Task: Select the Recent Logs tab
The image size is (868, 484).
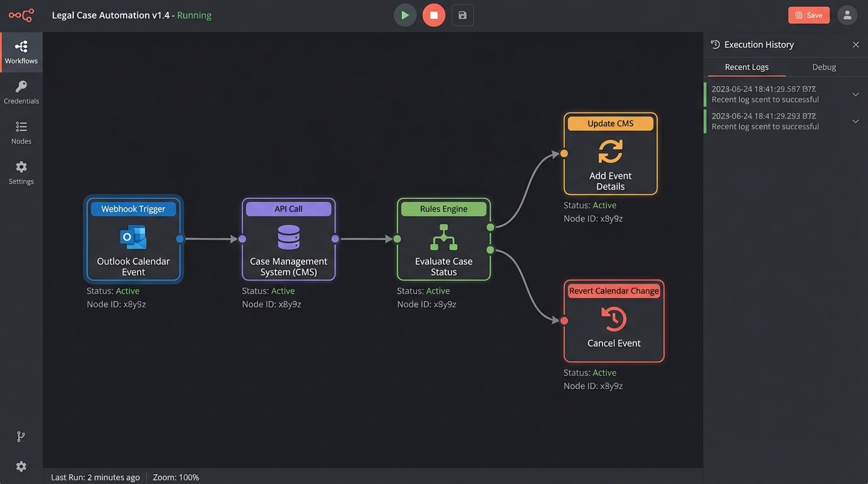Action: [747, 67]
